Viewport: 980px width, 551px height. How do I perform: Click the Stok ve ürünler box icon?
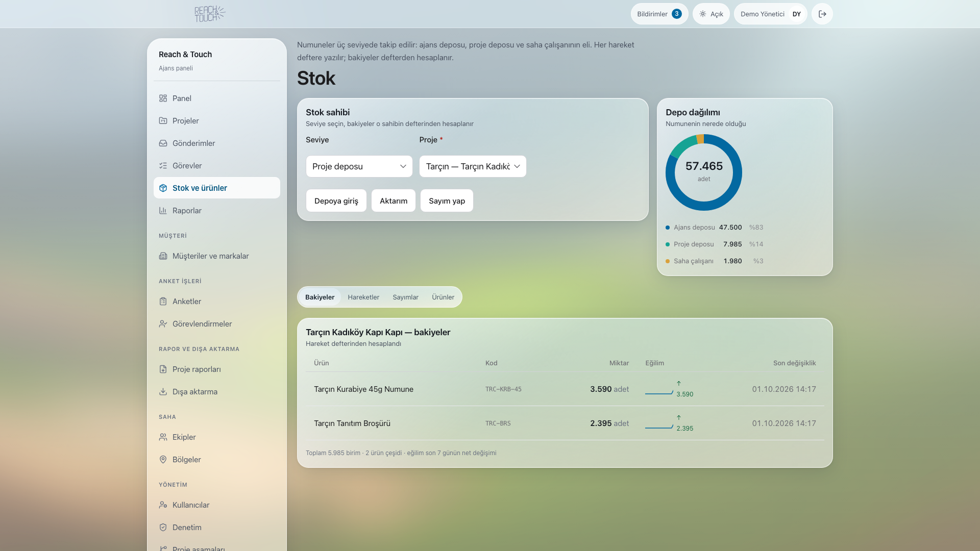click(163, 188)
